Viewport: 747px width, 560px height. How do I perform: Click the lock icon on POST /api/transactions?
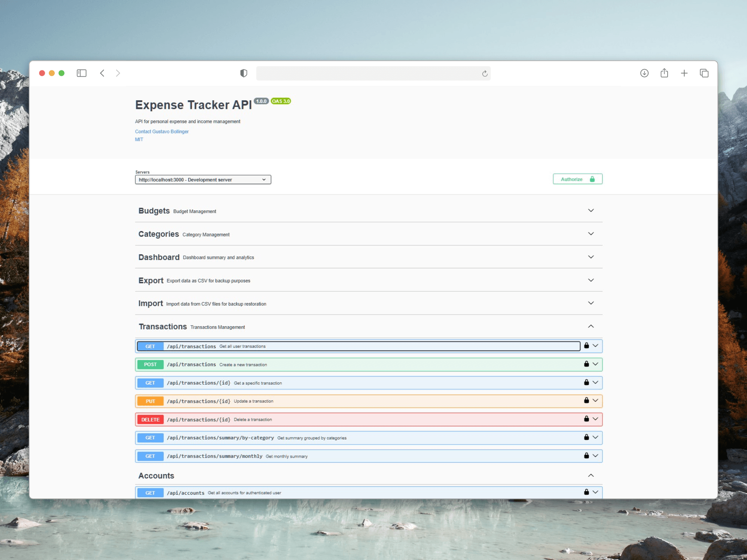(586, 364)
